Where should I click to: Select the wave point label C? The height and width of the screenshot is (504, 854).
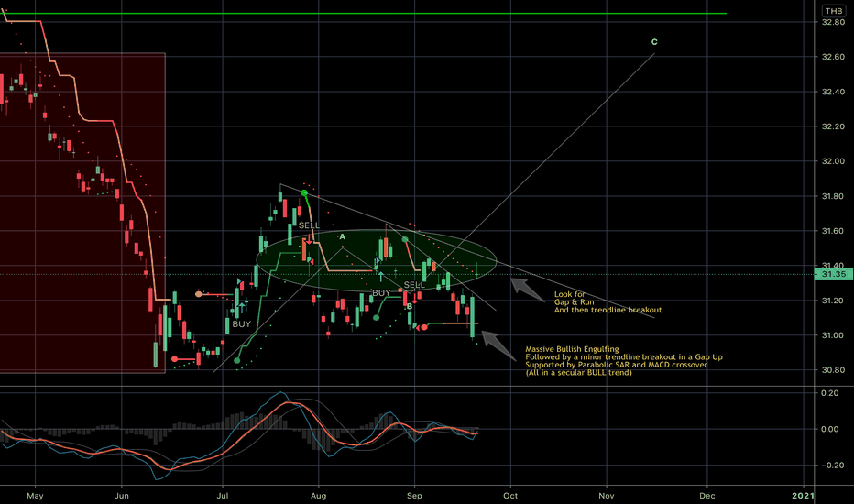654,42
